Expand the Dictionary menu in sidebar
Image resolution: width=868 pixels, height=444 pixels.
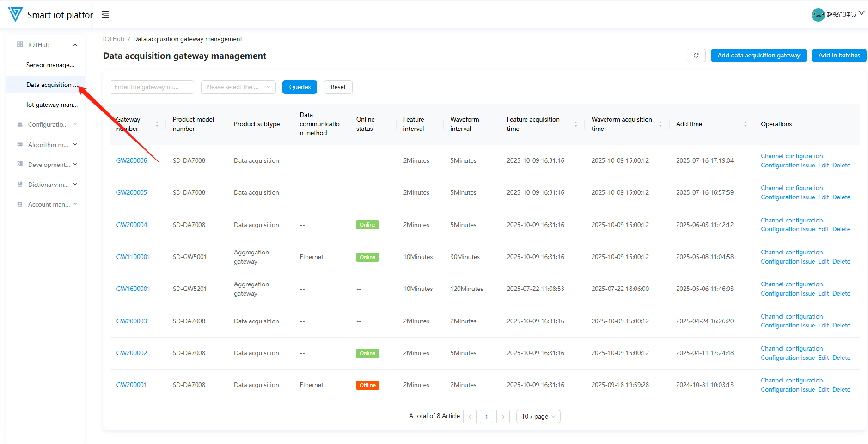[x=48, y=185]
